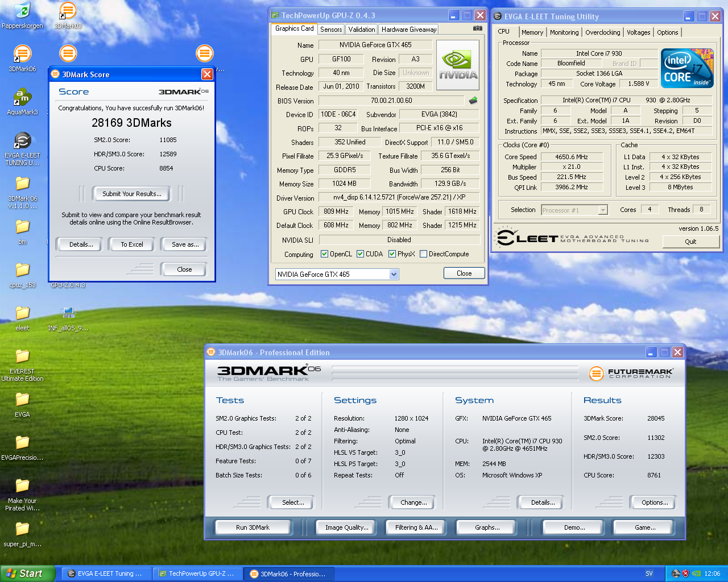Viewport: 728px width, 582px height.
Task: Click Close button at bottom of GPU-Z
Action: [x=464, y=273]
